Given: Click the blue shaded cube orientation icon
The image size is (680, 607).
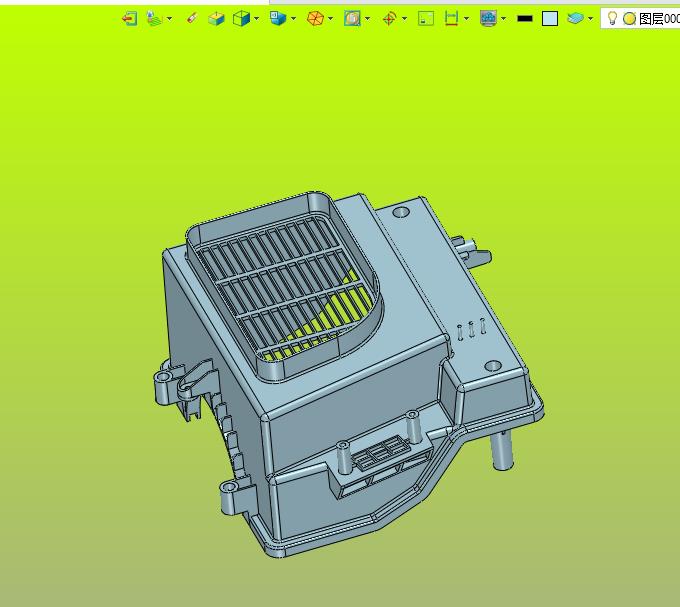Looking at the screenshot, I should 278,19.
